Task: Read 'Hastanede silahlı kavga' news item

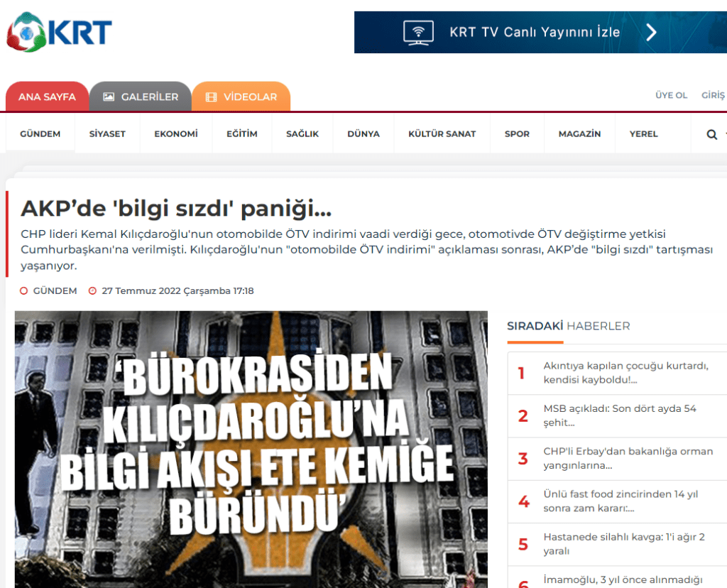Action: [x=623, y=544]
